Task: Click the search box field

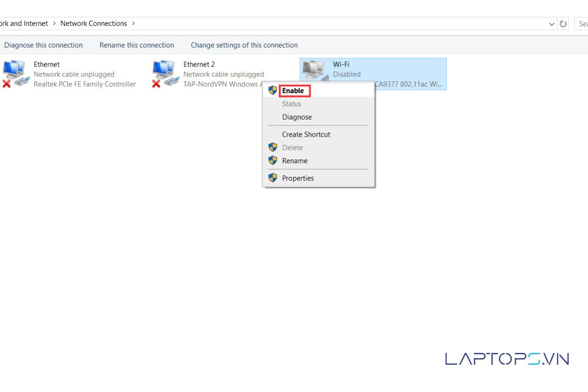Action: (x=582, y=24)
